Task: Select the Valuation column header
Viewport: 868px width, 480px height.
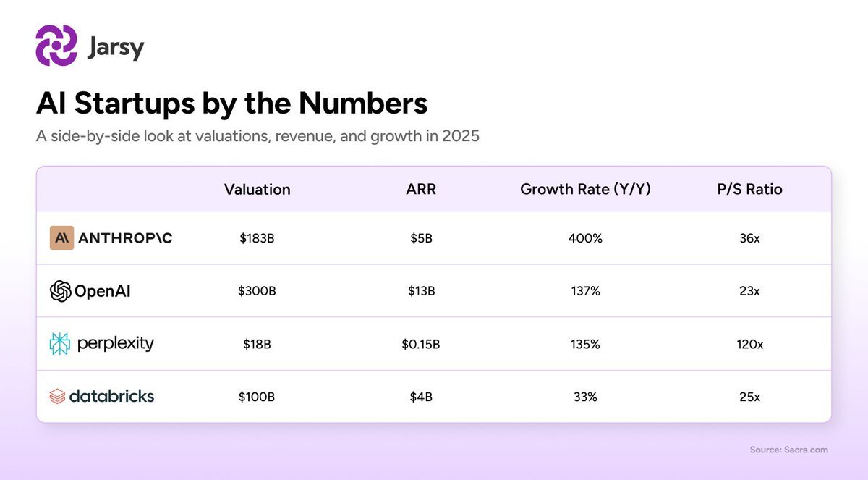Action: [x=257, y=190]
